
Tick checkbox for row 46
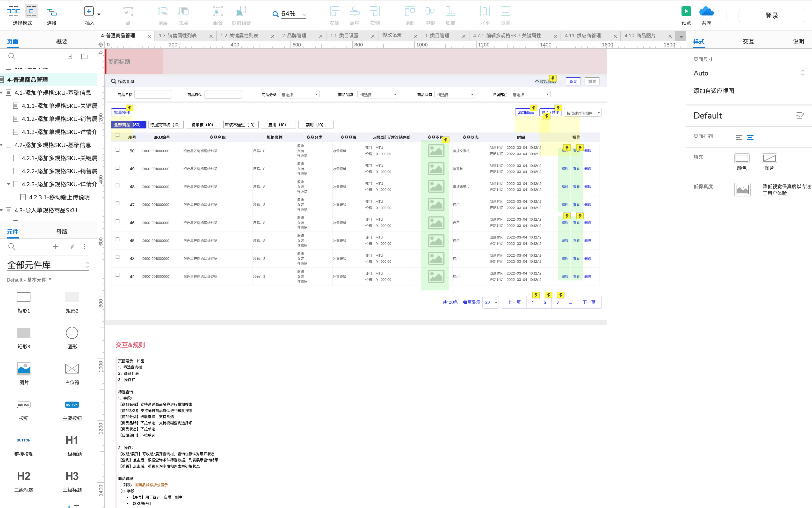point(117,221)
